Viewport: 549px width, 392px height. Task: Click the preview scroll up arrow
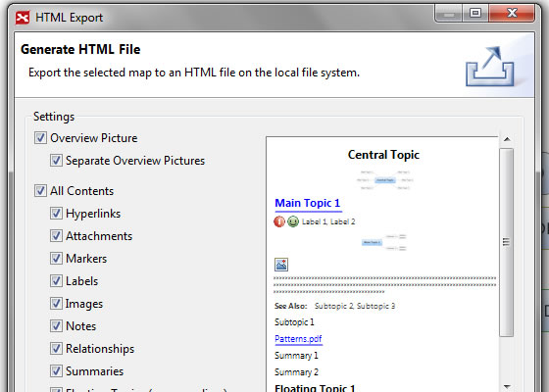[506, 139]
